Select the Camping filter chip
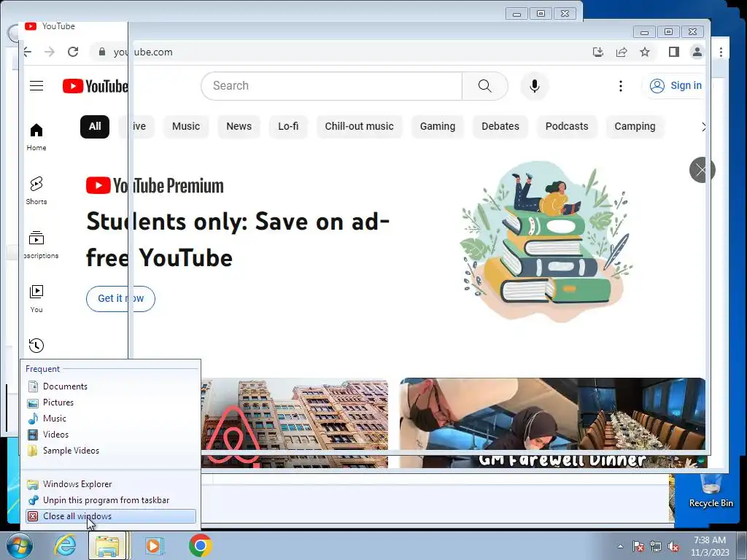 (635, 127)
